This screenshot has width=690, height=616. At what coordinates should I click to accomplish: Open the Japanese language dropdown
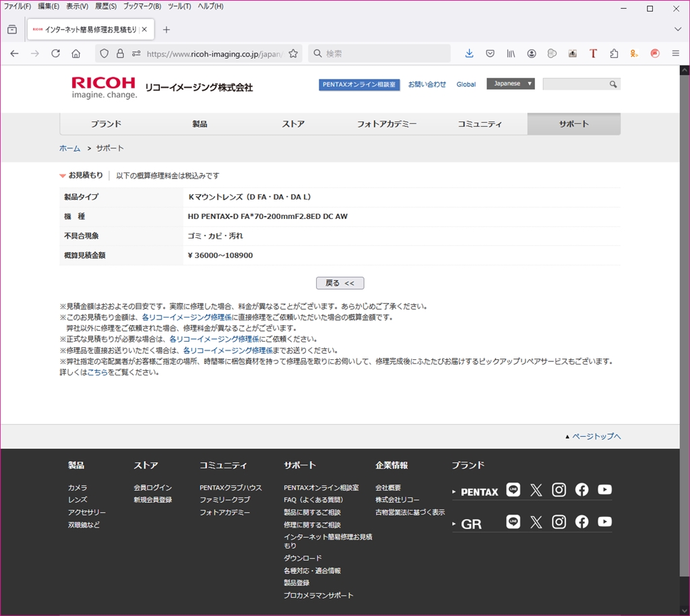pyautogui.click(x=511, y=84)
